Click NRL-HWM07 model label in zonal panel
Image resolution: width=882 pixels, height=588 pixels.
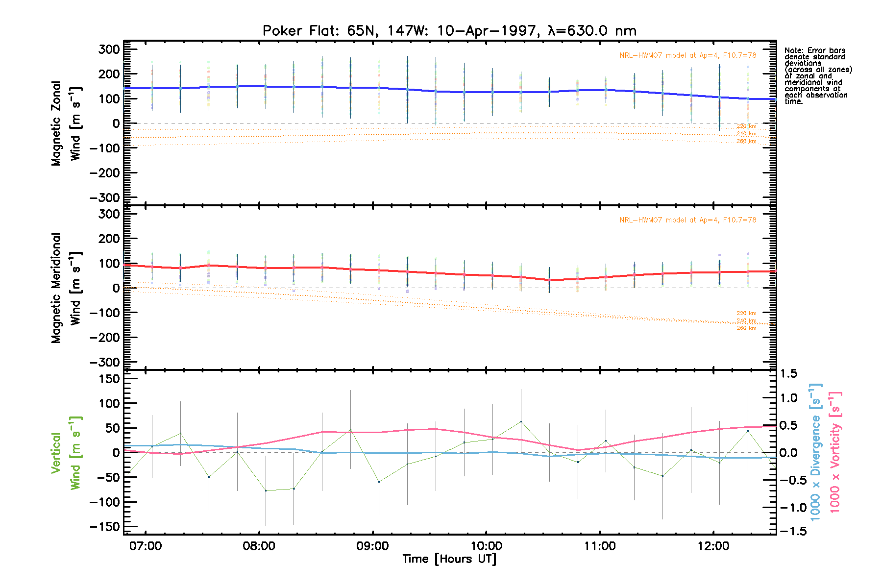(687, 55)
